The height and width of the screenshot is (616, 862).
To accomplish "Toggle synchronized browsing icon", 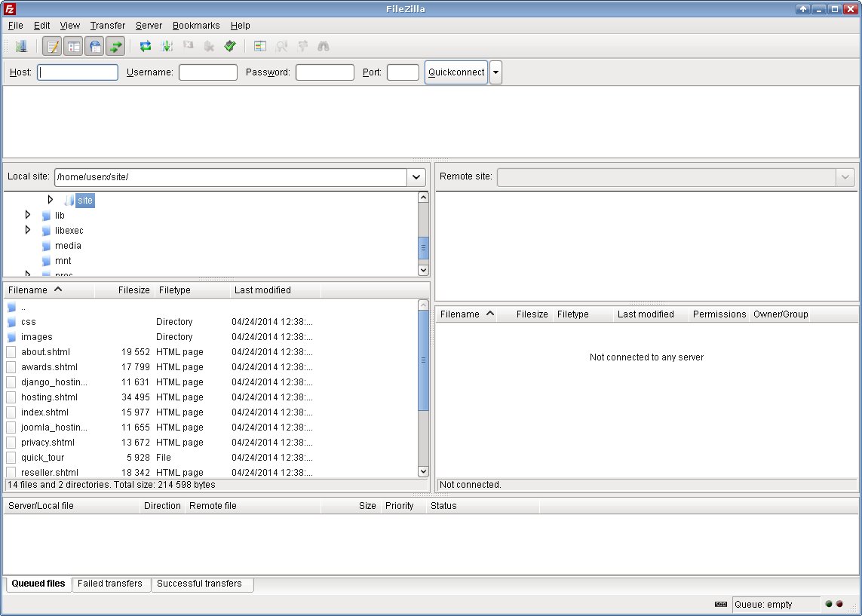I will [302, 46].
